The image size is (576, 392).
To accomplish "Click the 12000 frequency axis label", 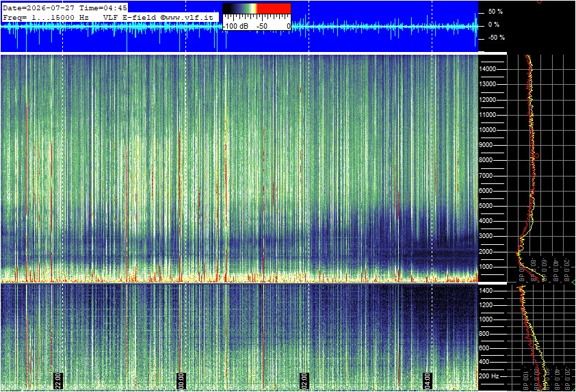I will [488, 100].
